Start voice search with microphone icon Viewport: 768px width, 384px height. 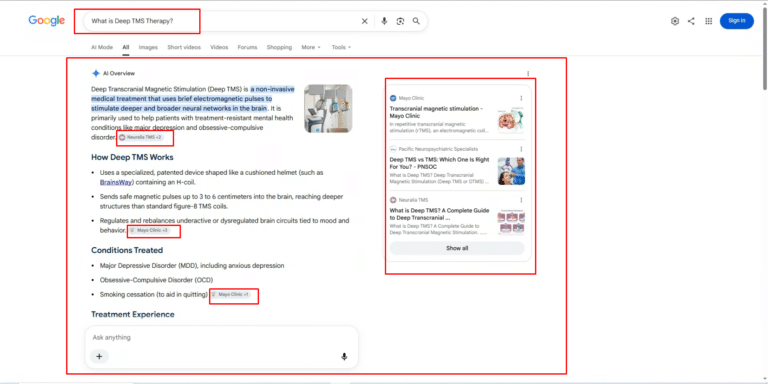[x=384, y=21]
